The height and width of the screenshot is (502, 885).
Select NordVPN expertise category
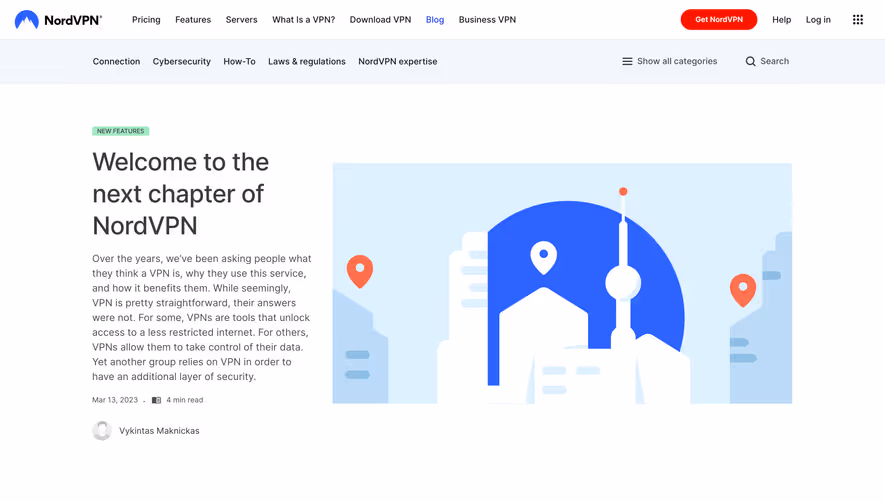[x=397, y=62]
